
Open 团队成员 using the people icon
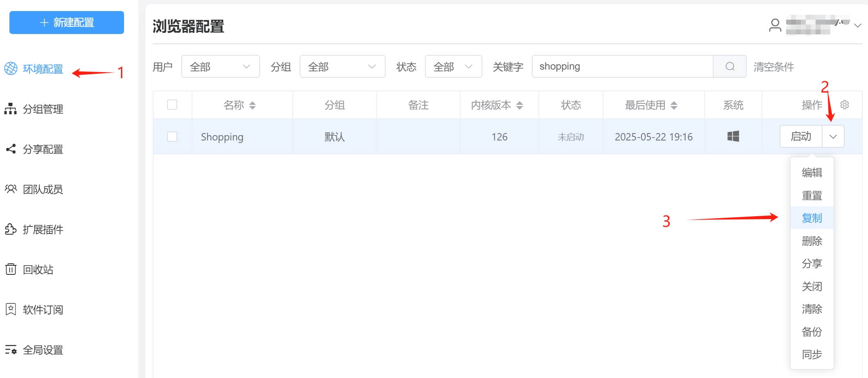pyautogui.click(x=11, y=189)
